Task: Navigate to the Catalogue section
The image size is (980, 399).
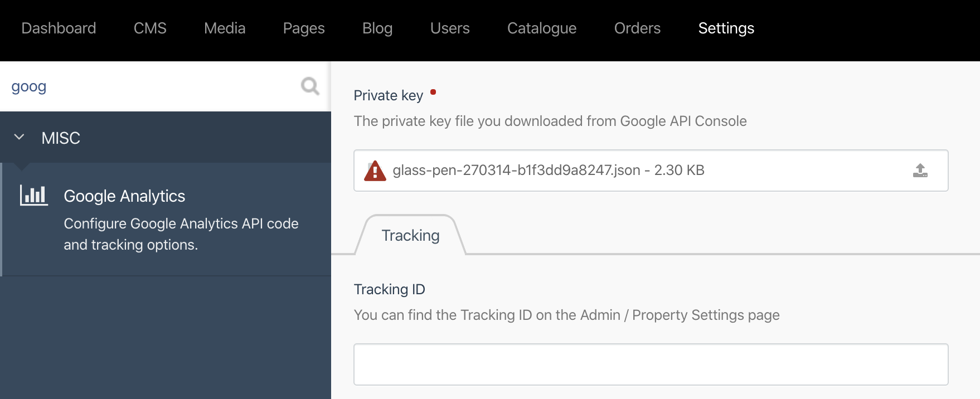Action: (541, 28)
